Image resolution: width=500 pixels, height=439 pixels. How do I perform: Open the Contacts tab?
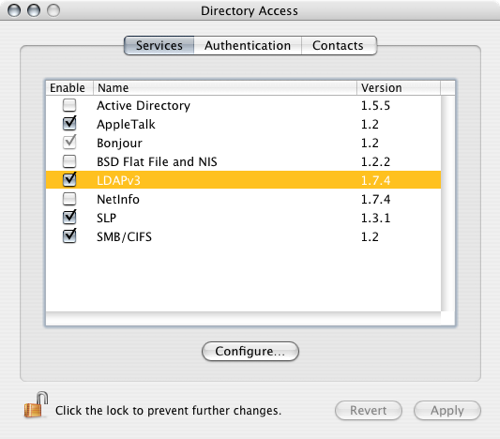point(339,45)
